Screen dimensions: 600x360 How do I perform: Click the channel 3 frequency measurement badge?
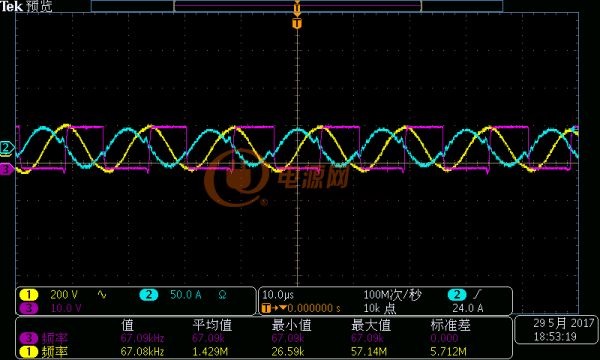click(x=29, y=338)
